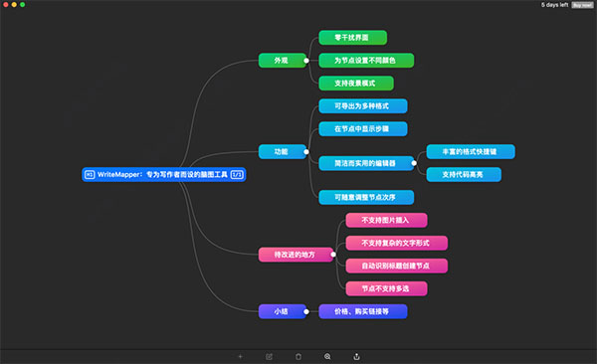The height and width of the screenshot is (364, 597).
Task: Select the purple 小结 node
Action: [282, 311]
